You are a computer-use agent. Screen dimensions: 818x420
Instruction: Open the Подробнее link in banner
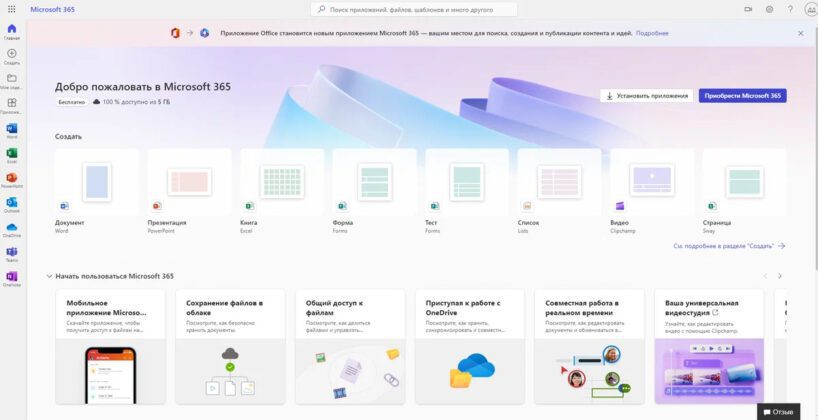click(x=652, y=33)
